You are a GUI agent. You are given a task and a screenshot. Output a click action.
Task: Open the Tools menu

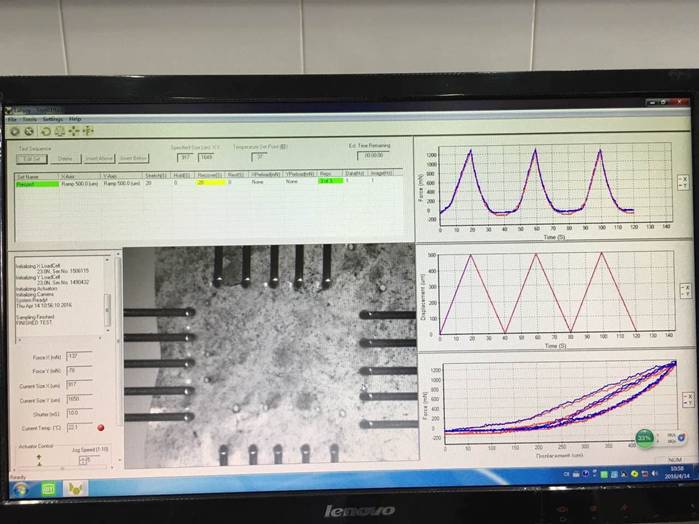click(30, 119)
